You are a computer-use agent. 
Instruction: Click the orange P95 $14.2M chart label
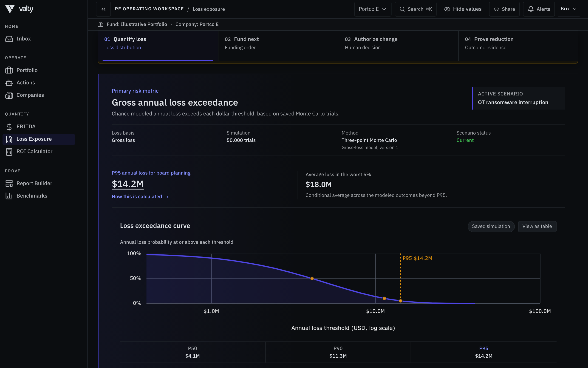417,258
